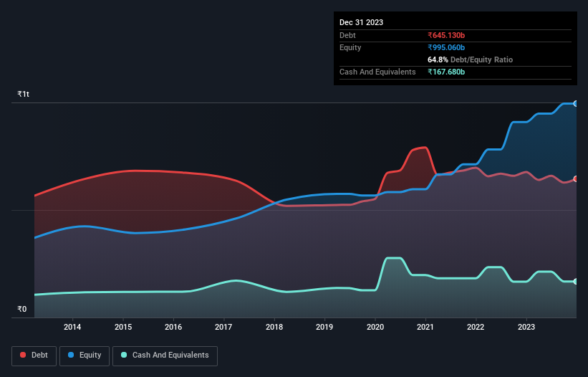The height and width of the screenshot is (377, 588).
Task: Select the Equity end point marker at Dec 2023
Action: [576, 103]
